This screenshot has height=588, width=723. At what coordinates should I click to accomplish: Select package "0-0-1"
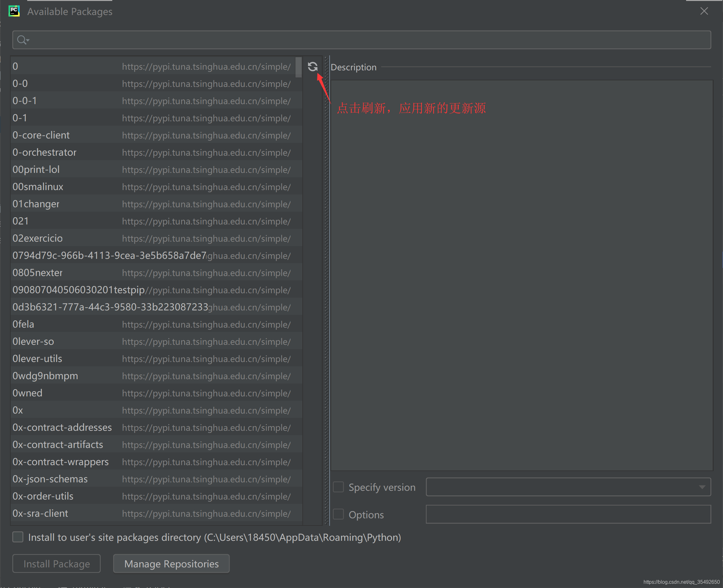pyautogui.click(x=157, y=101)
